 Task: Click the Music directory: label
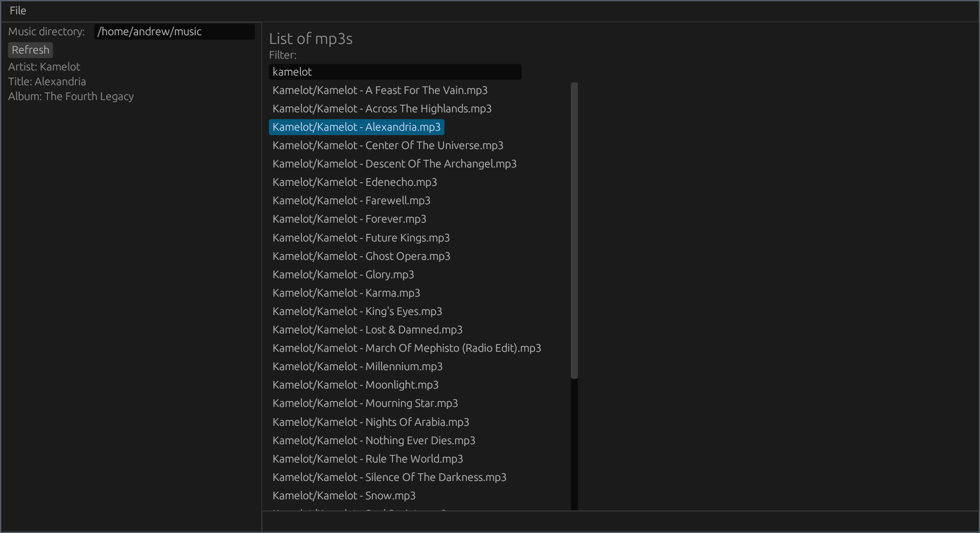(46, 32)
